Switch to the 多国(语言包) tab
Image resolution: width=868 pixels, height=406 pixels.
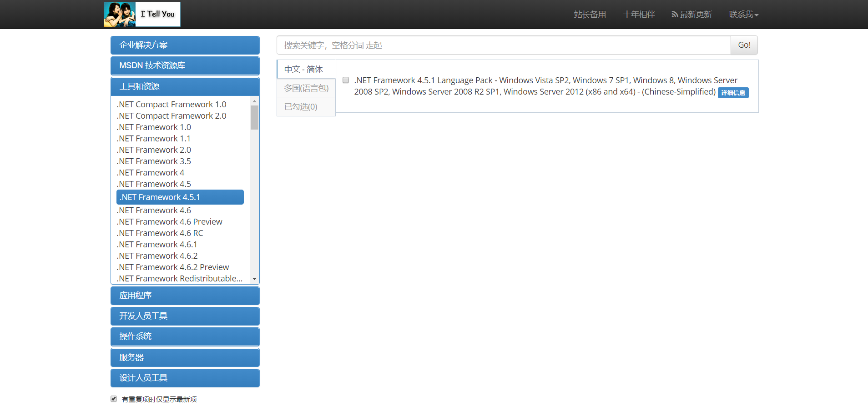tap(306, 88)
